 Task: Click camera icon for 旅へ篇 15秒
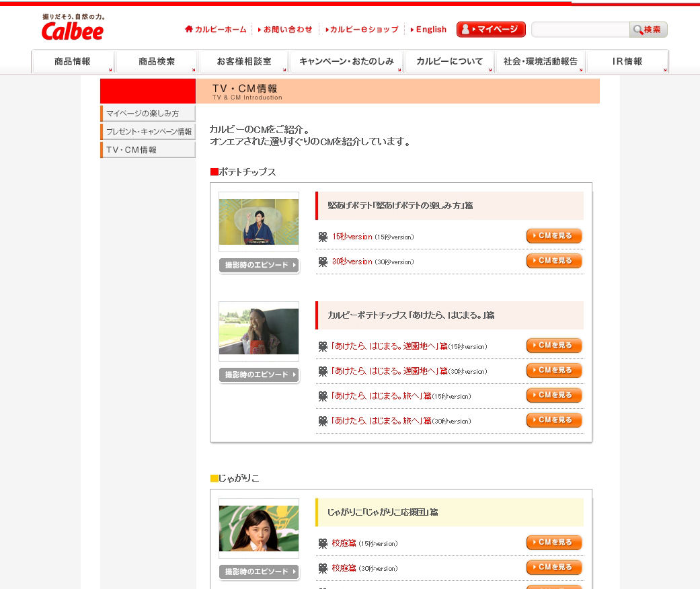click(323, 397)
